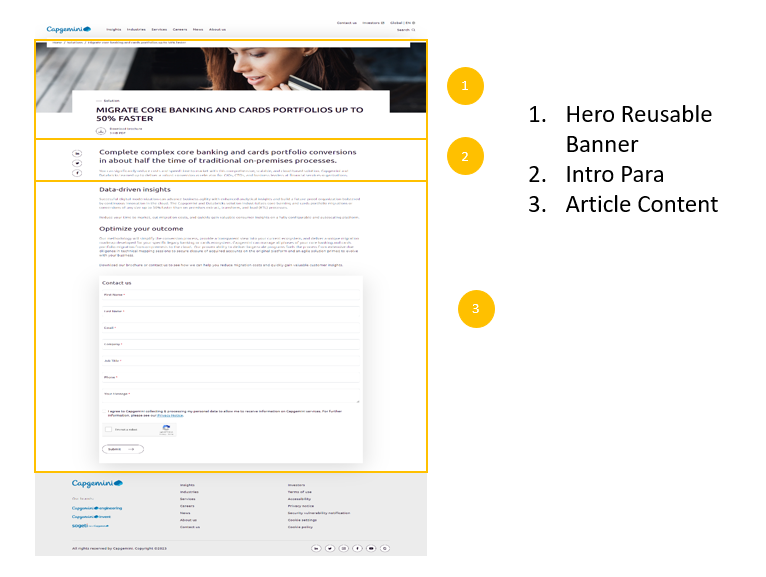Screen dimensions: 766x577
Task: Open the footer YouTube social icon
Action: [x=371, y=548]
